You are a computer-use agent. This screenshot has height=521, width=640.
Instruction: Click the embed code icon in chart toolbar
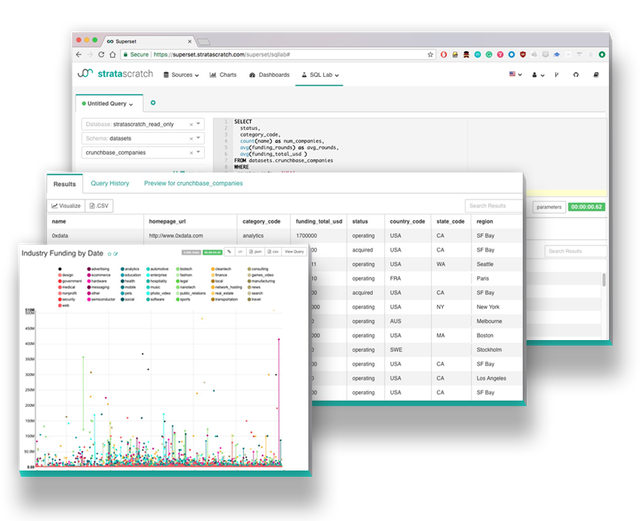(240, 252)
